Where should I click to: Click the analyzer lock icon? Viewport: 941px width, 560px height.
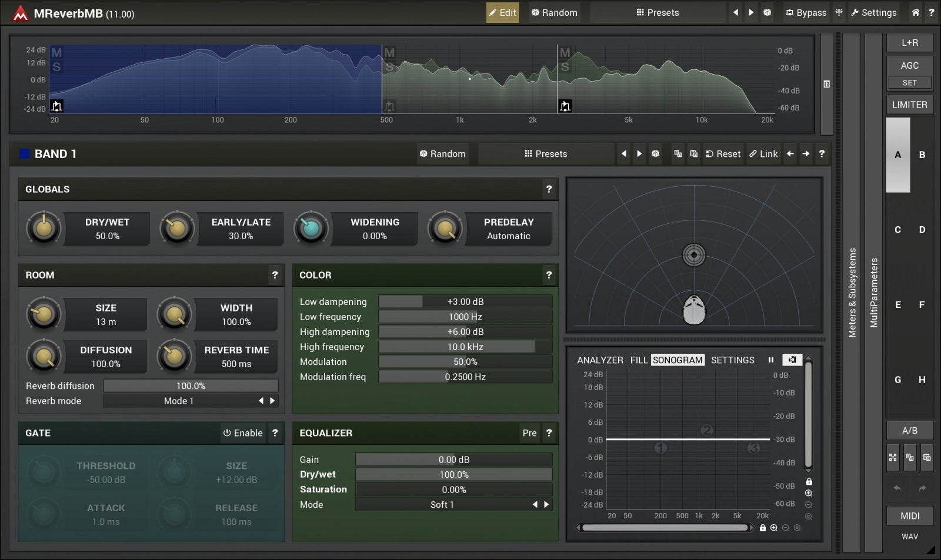(x=809, y=481)
